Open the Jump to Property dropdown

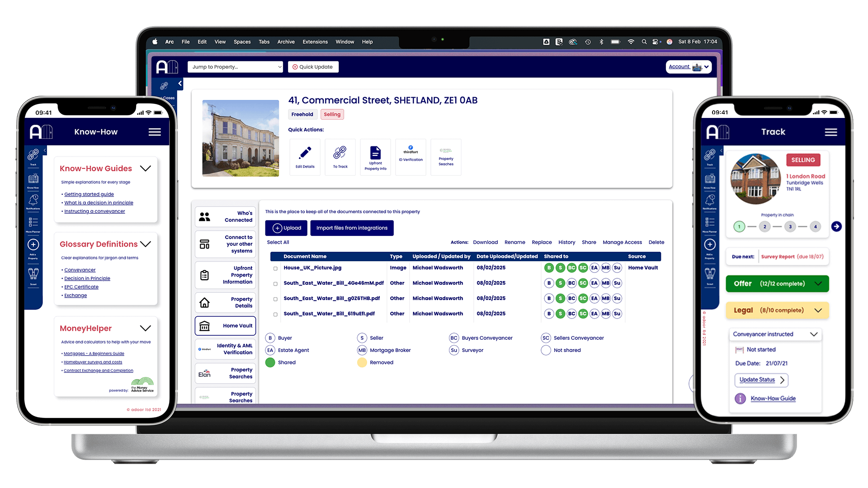pos(235,67)
